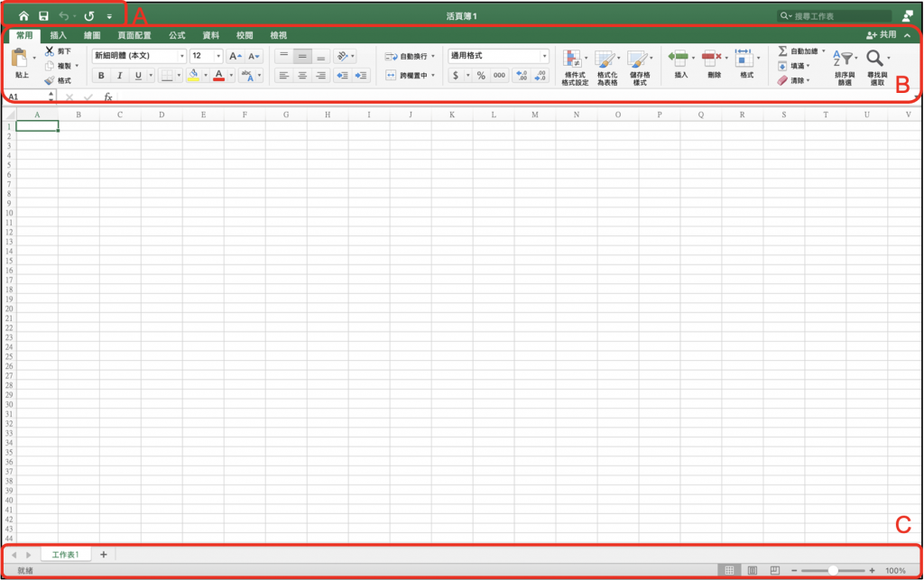924x580 pixels.
Task: Open the quick access toolbar customize arrow
Action: (109, 16)
